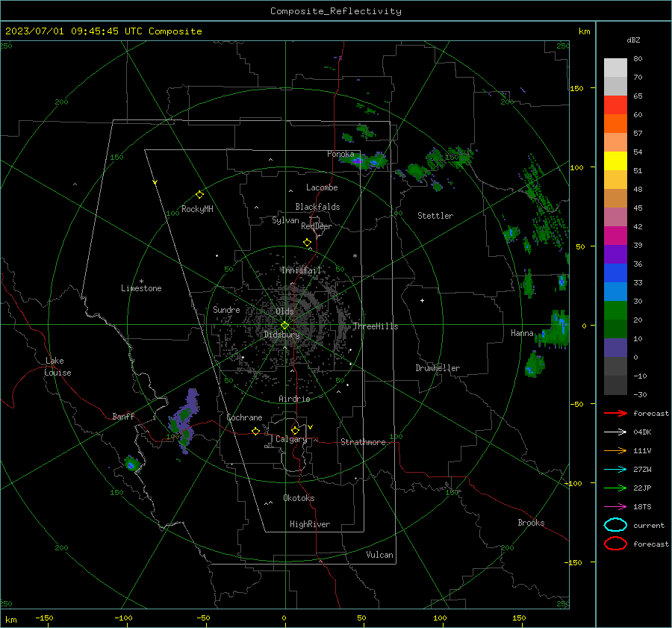Click the purple storm cell east of Banff
This screenshot has width=672, height=628.
tap(185, 421)
